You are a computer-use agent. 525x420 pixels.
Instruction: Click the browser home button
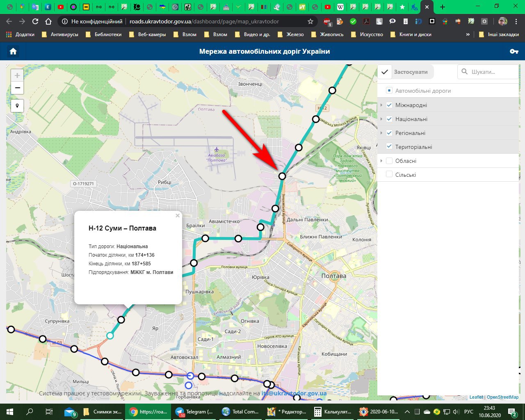point(48,21)
